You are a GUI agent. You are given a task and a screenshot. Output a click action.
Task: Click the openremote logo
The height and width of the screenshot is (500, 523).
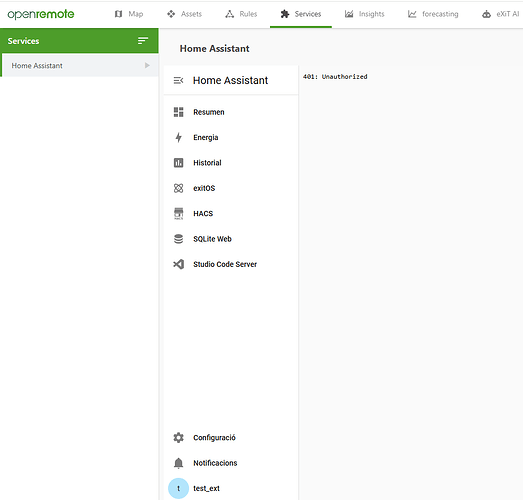point(41,14)
